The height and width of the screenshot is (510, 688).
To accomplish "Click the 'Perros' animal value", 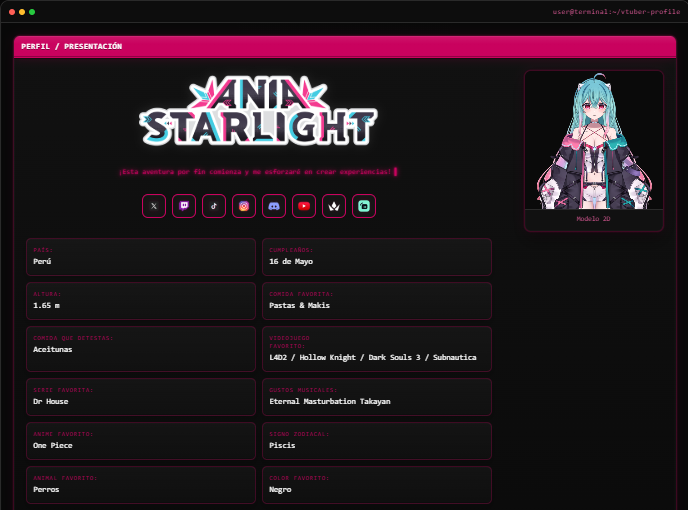I will (46, 489).
